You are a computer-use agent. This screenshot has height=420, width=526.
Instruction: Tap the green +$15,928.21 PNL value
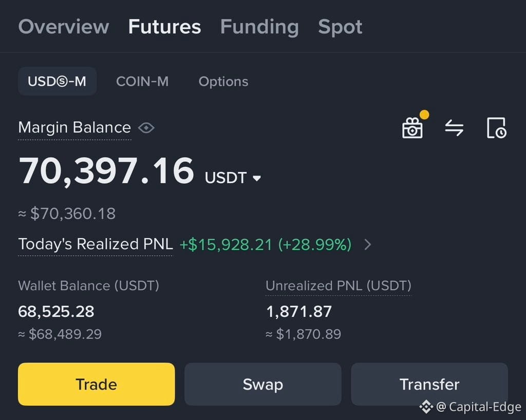(x=226, y=244)
